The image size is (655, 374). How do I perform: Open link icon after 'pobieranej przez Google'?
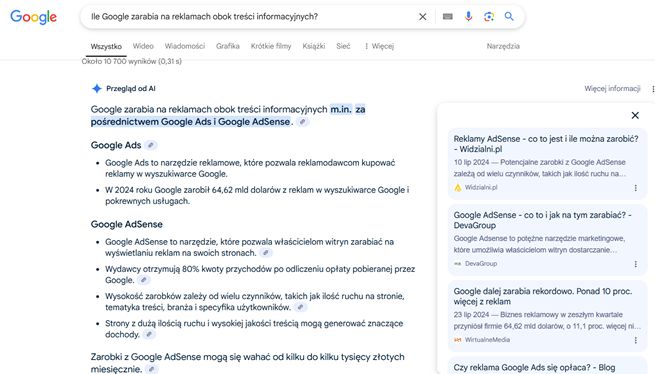tap(144, 280)
